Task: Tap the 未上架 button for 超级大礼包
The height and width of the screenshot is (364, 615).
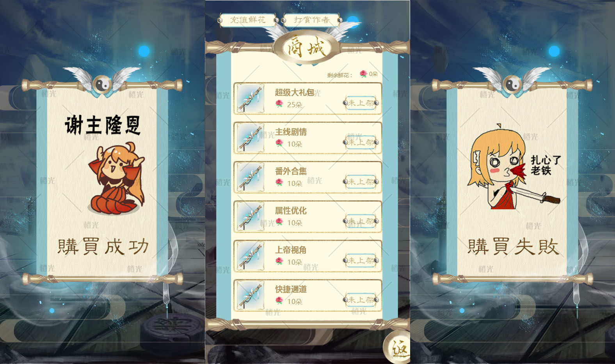Action: (361, 103)
